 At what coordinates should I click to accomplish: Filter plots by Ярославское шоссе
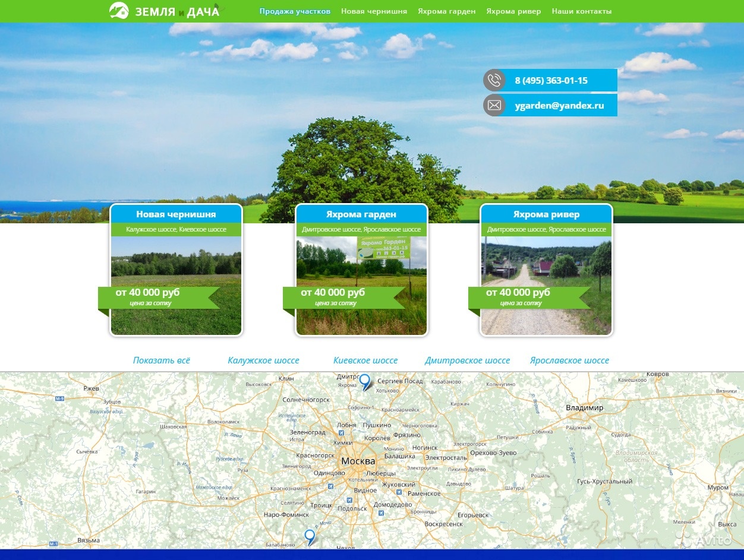point(569,360)
